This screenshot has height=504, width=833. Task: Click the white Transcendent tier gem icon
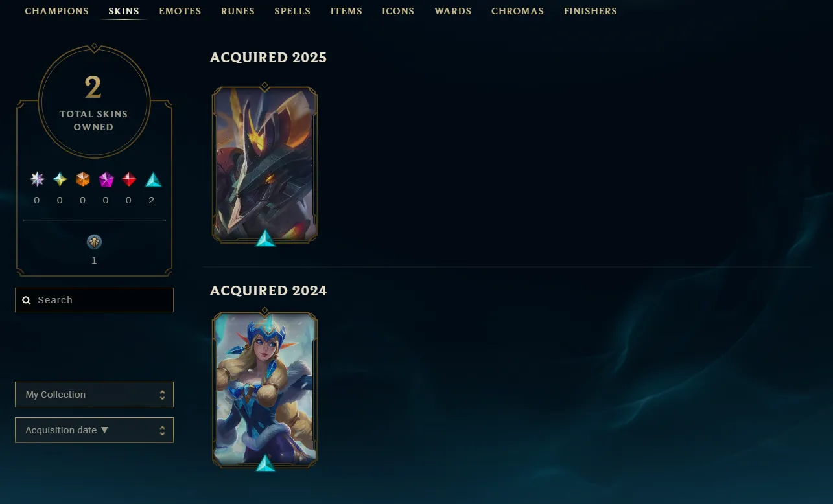click(37, 179)
